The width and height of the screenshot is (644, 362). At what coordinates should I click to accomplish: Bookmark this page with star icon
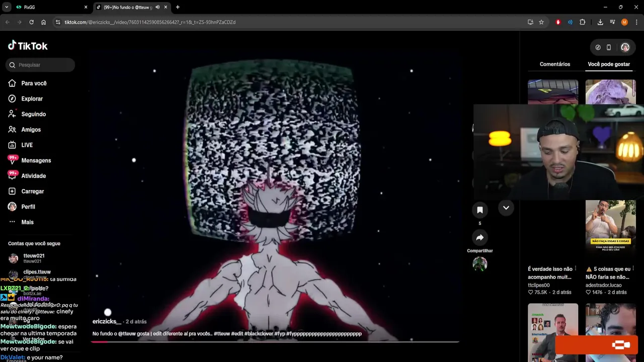click(x=541, y=22)
